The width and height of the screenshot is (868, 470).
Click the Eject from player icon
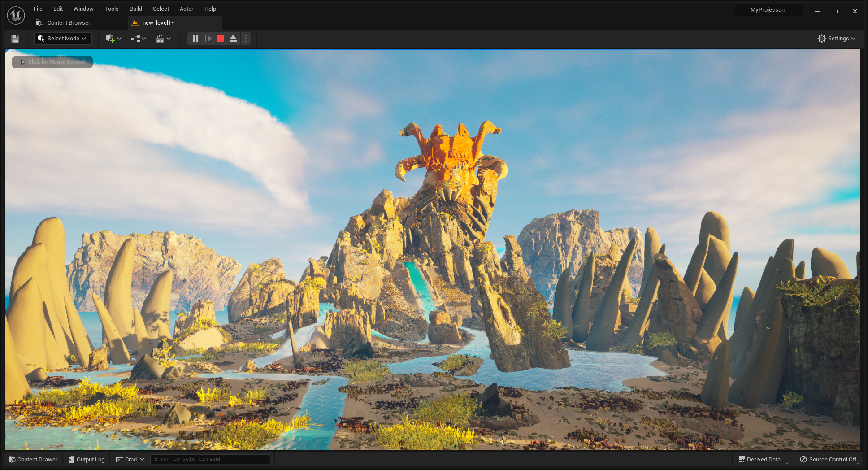click(x=233, y=39)
